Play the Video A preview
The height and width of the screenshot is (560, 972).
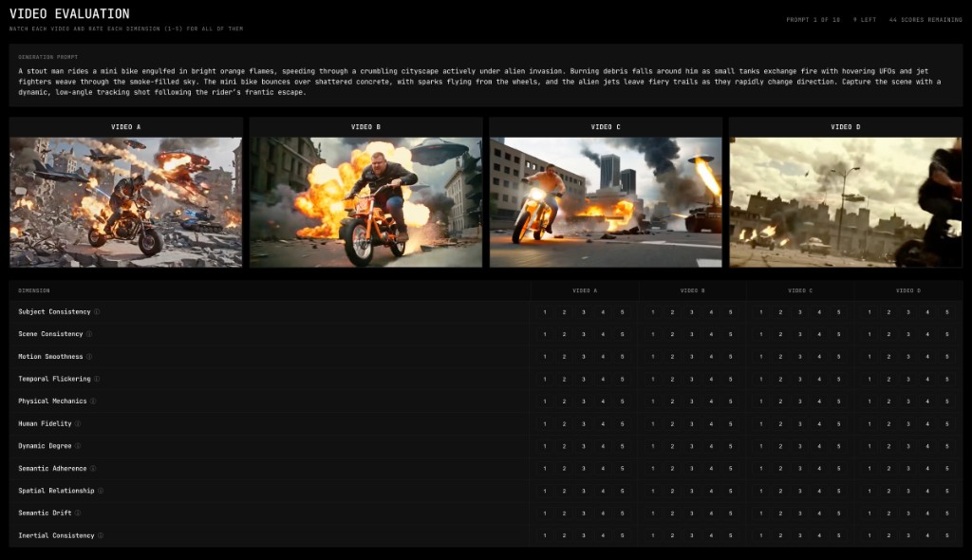(126, 202)
